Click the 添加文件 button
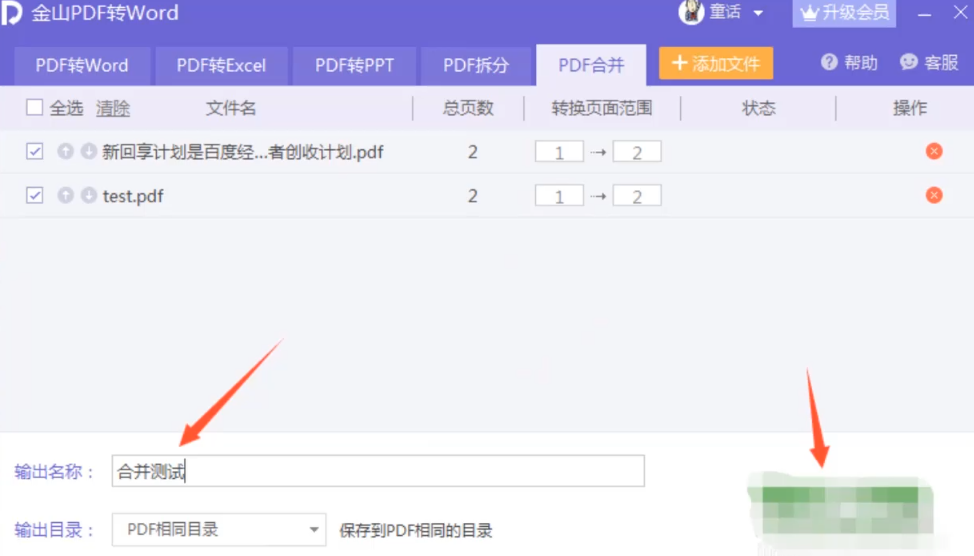 (x=716, y=64)
